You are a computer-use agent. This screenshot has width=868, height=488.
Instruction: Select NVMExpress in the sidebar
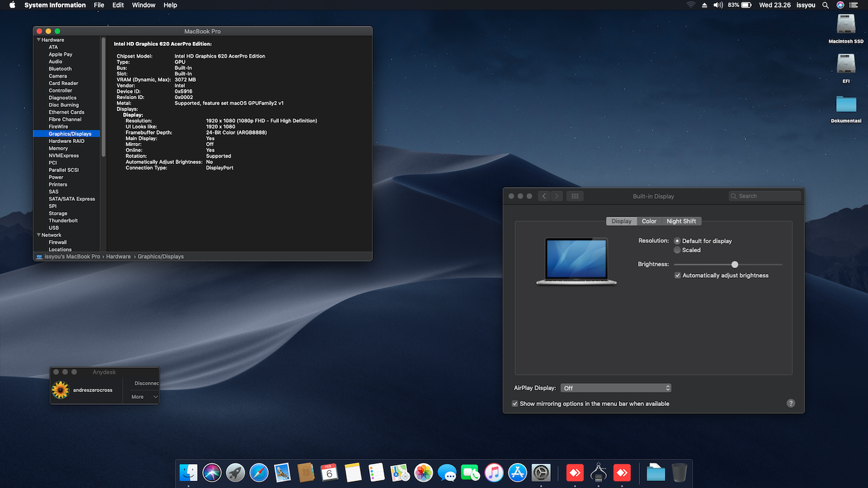click(x=64, y=156)
